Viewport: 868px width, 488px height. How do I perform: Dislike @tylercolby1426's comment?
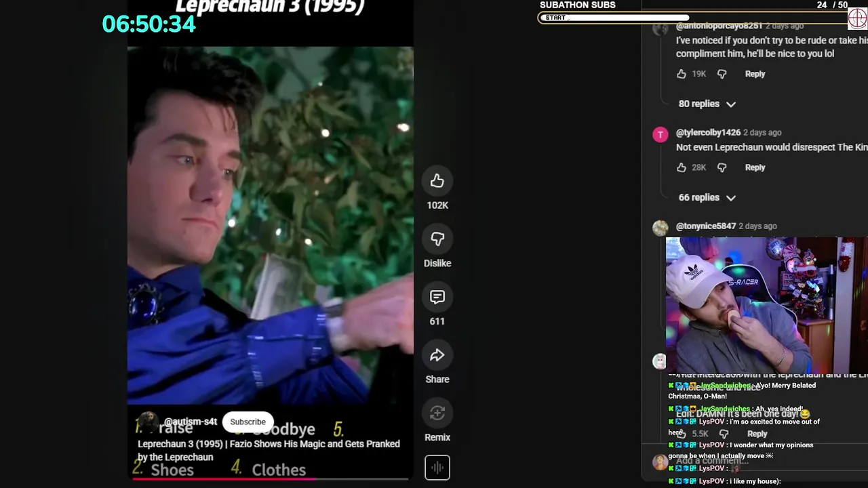coord(722,167)
